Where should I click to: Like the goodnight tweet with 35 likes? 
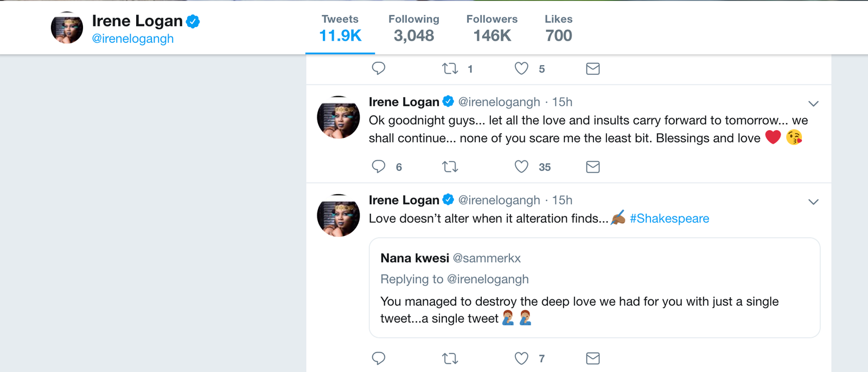click(521, 166)
